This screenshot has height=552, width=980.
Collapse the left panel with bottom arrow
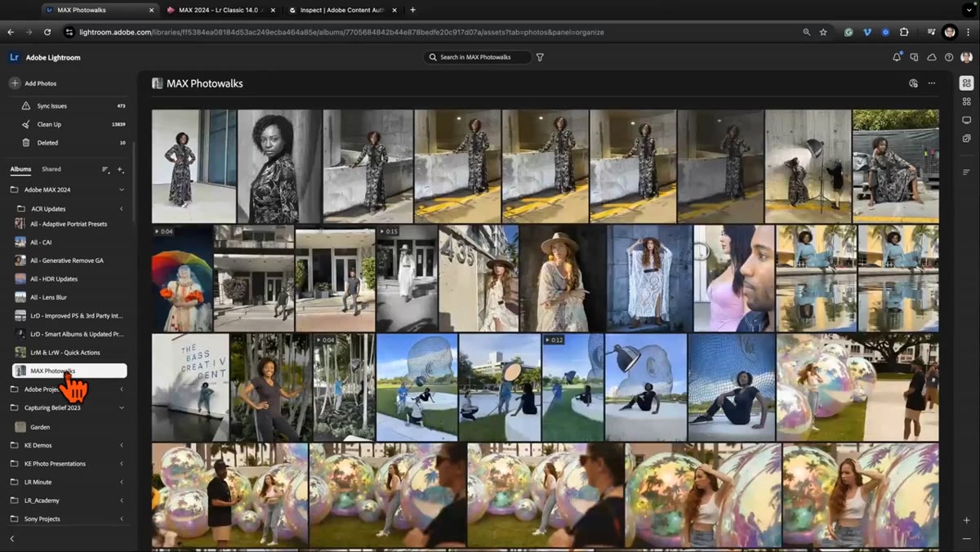point(12,539)
